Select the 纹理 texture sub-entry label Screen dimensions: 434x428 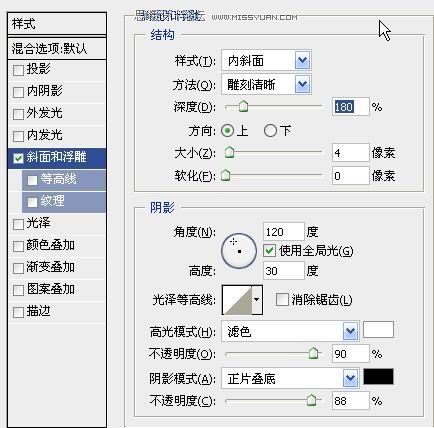52,201
